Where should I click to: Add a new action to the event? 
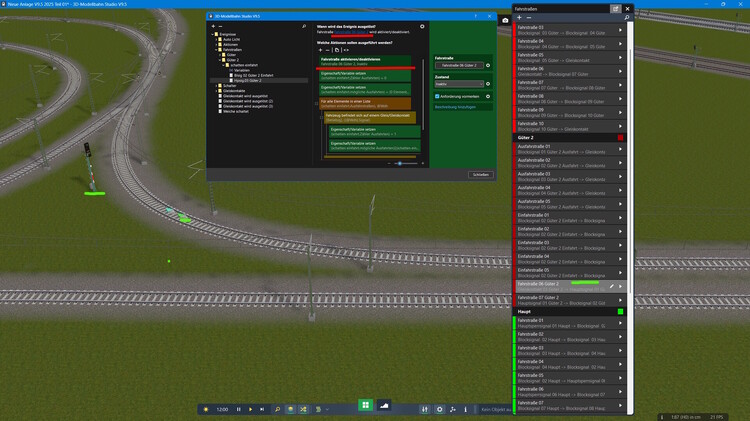[x=320, y=50]
